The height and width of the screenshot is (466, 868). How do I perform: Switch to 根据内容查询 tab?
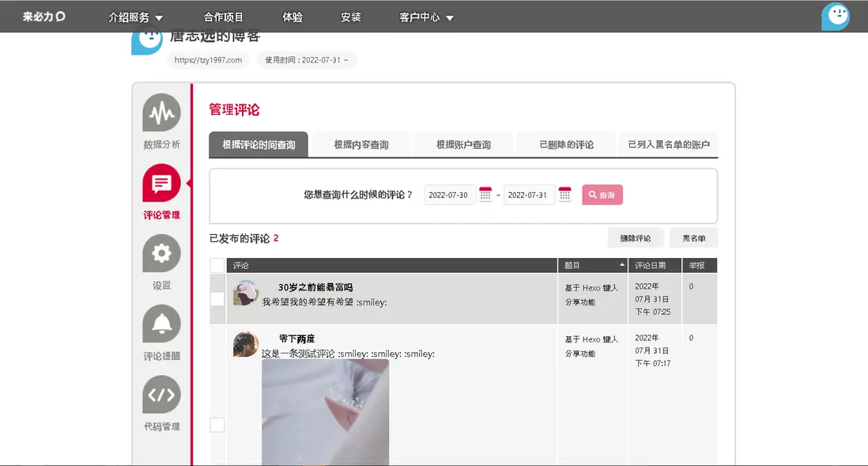[x=361, y=145]
